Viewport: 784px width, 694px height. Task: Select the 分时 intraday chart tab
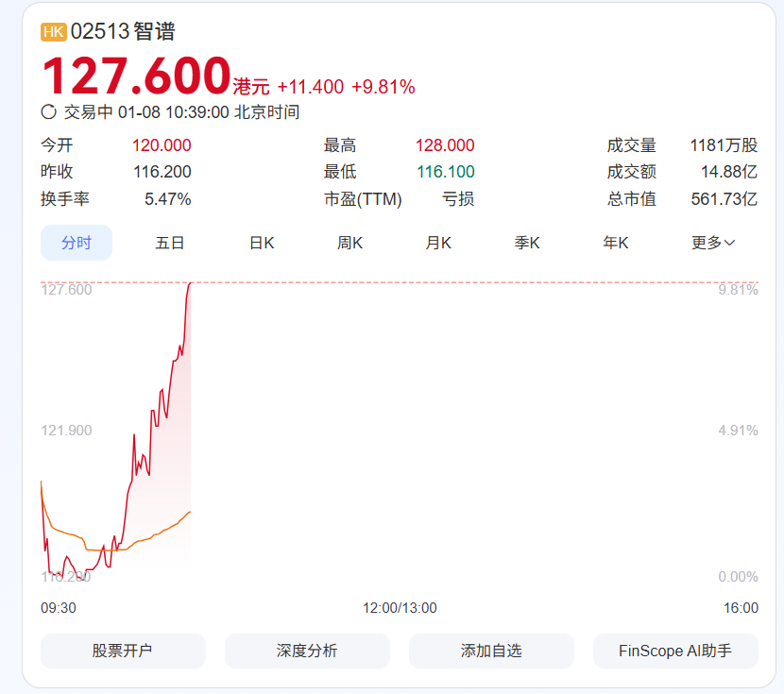pyautogui.click(x=77, y=243)
